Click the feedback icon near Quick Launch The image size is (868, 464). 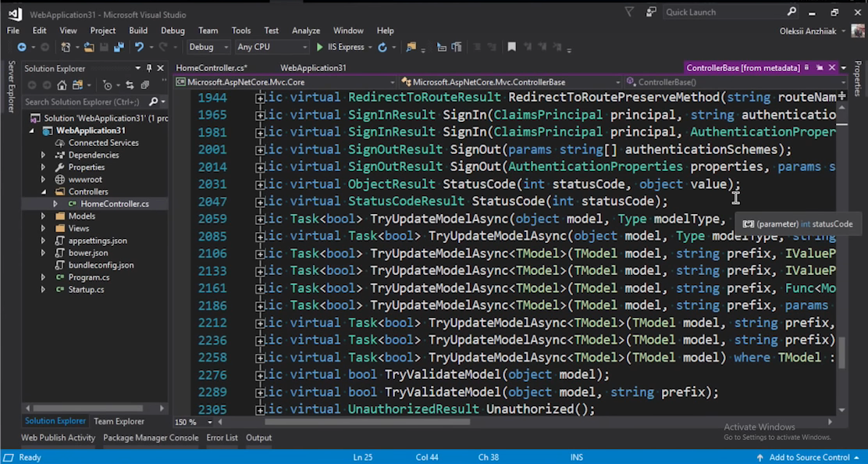coord(651,12)
